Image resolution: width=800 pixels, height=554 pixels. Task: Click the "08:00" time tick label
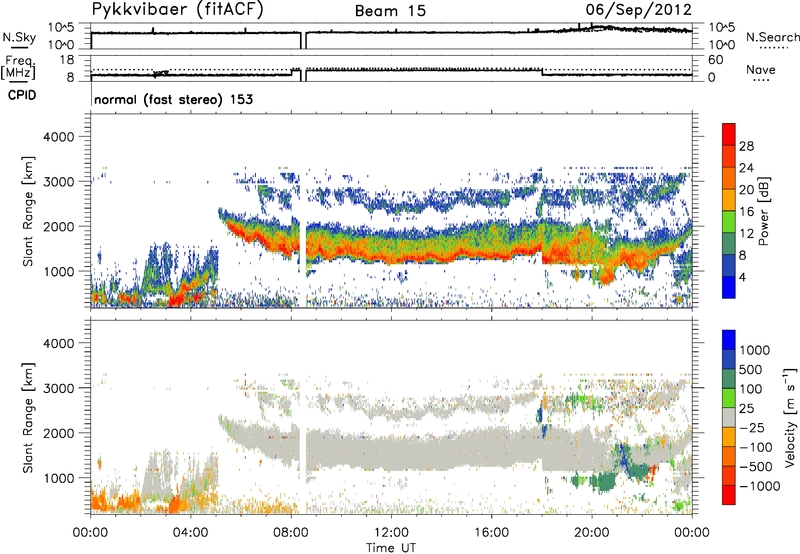[291, 533]
